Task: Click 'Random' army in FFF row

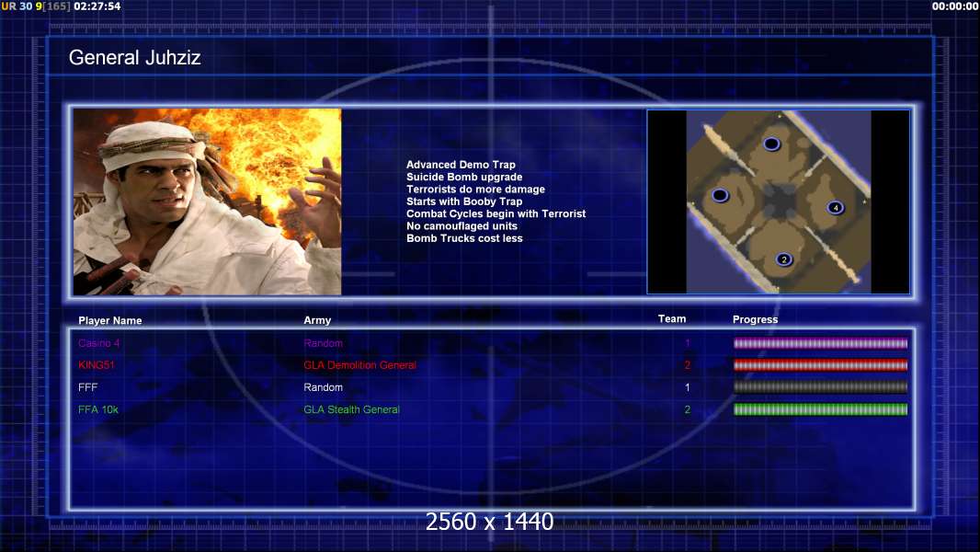Action: click(x=323, y=387)
